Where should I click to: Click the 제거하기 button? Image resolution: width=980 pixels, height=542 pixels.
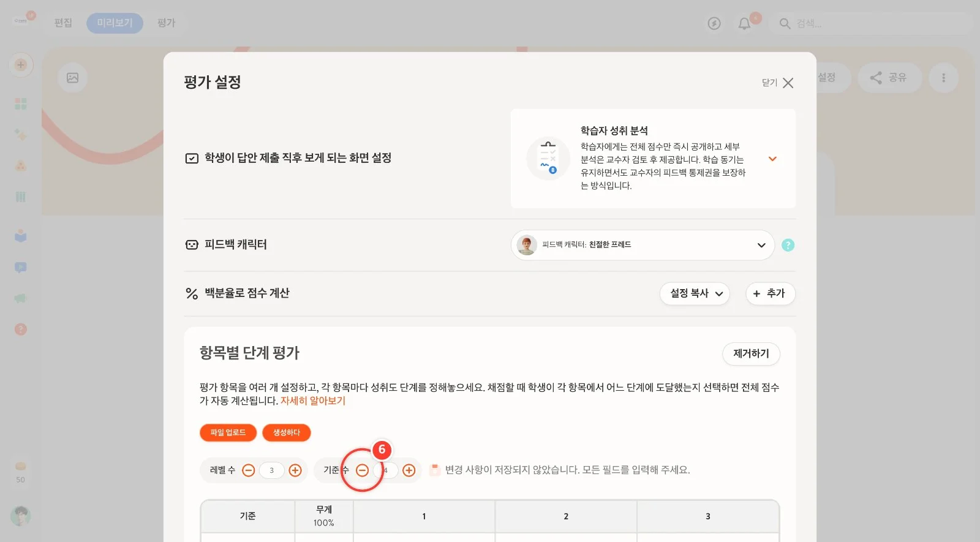click(751, 353)
